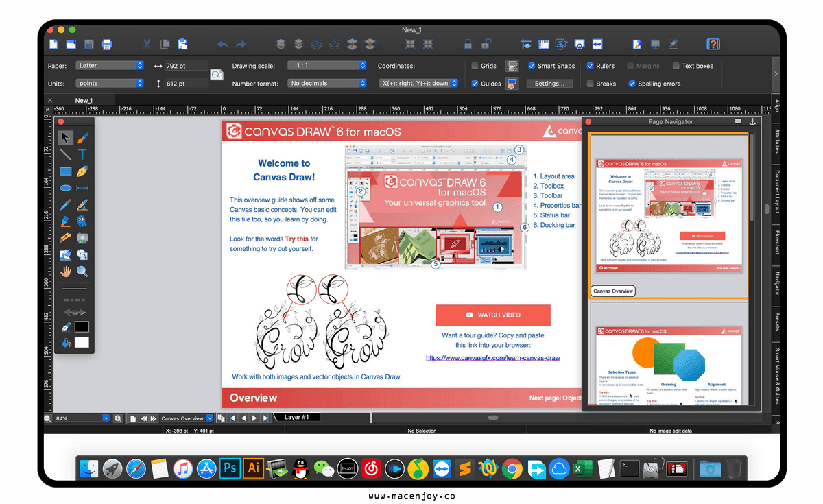Open Photoshop from the Dock
823x504 pixels.
coord(230,468)
